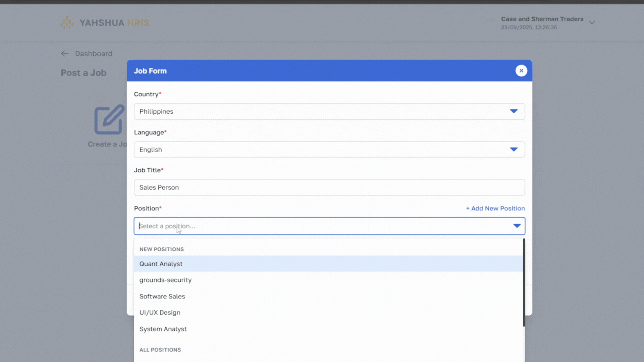This screenshot has width=644, height=362.
Task: Click the Create a Job pencil icon
Action: (x=109, y=120)
